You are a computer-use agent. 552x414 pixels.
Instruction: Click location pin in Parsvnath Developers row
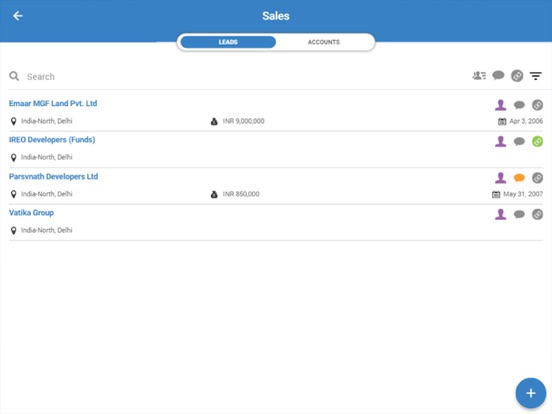13,194
